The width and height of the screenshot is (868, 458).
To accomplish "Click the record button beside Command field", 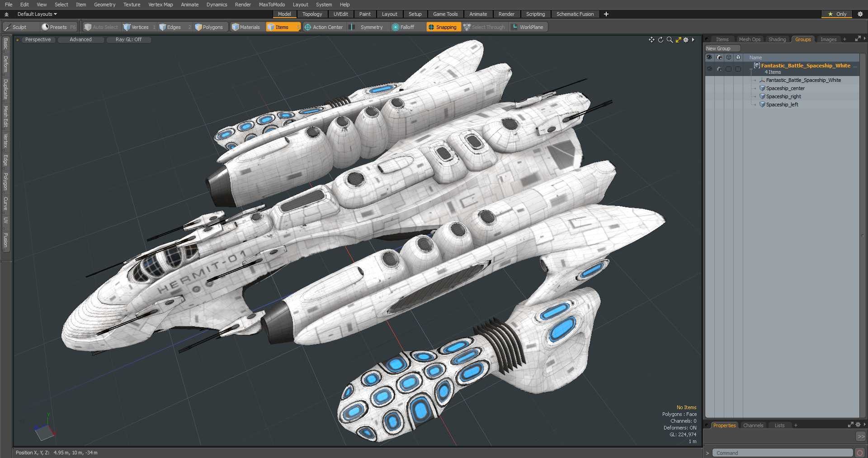I will coord(860,453).
